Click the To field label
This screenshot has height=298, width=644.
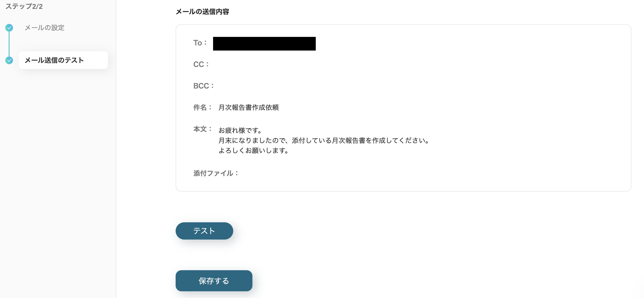click(199, 43)
